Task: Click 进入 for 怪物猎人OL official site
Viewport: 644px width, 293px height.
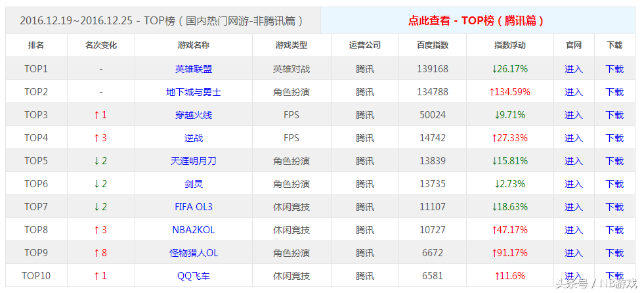Action: tap(574, 253)
